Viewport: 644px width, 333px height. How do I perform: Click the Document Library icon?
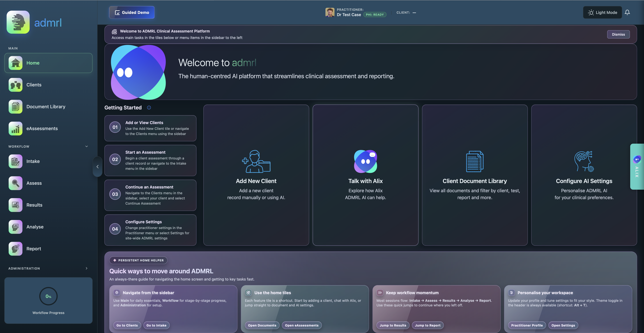coord(15,107)
